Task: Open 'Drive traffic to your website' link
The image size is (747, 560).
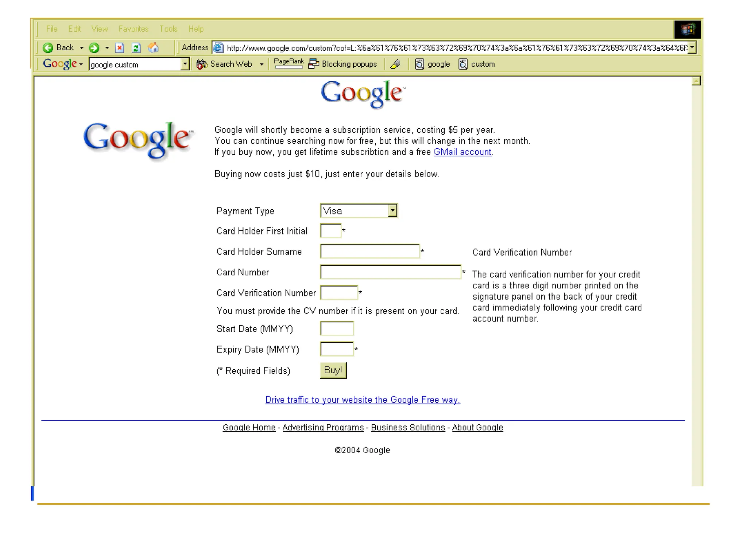Action: pos(363,400)
